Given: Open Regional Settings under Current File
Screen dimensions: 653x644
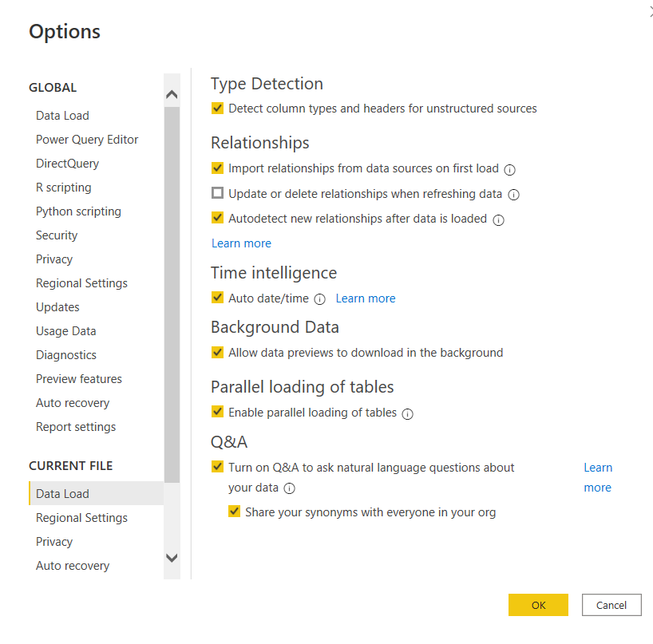Looking at the screenshot, I should pyautogui.click(x=81, y=518).
